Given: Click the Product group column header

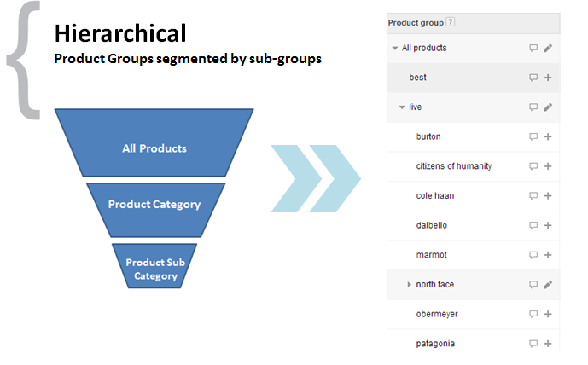Looking at the screenshot, I should tap(474, 23).
